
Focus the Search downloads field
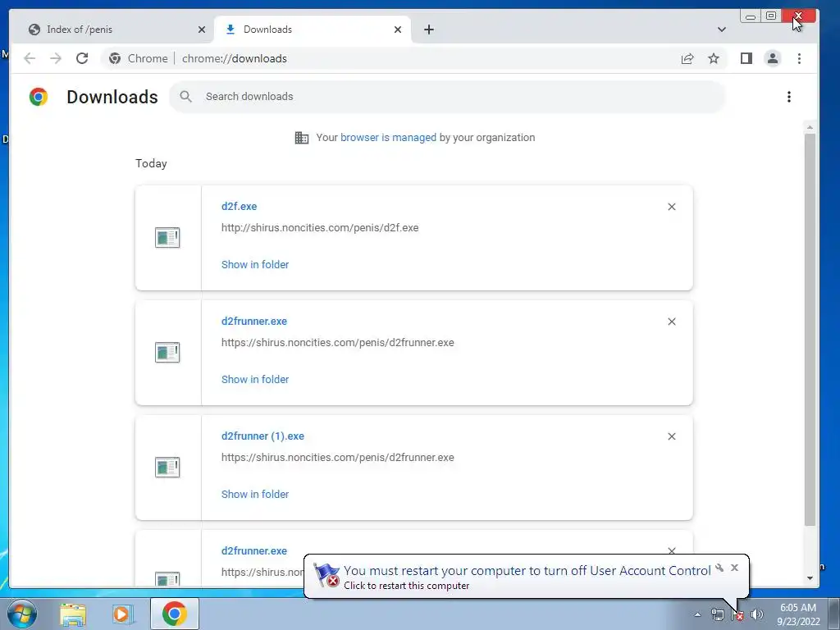point(447,97)
